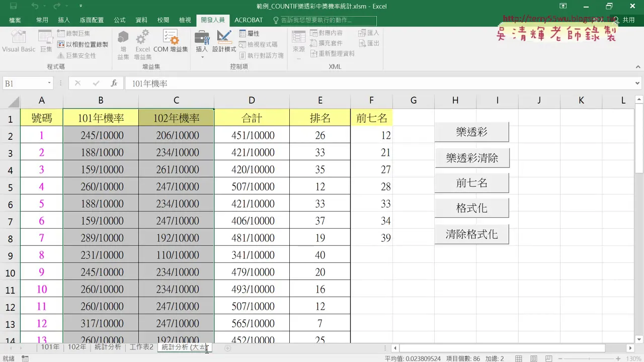
Task: Open COM Add-ins (COM 增益集)
Action: point(171,41)
